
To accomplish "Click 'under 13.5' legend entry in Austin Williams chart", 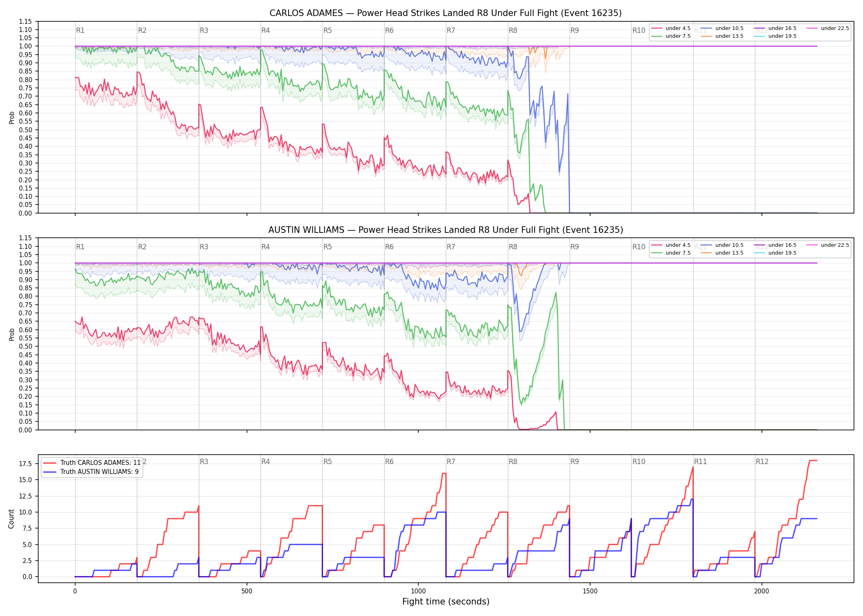I will (722, 253).
